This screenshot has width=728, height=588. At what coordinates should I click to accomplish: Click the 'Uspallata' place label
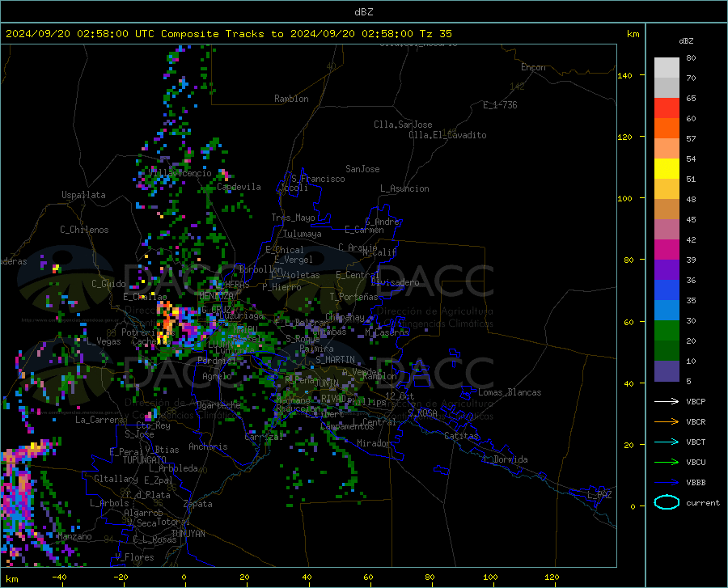83,196
